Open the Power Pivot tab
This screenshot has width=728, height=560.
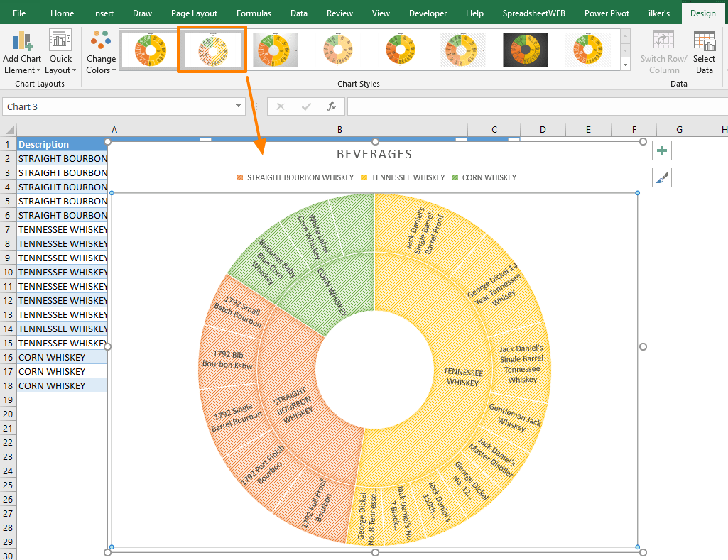[x=607, y=13]
